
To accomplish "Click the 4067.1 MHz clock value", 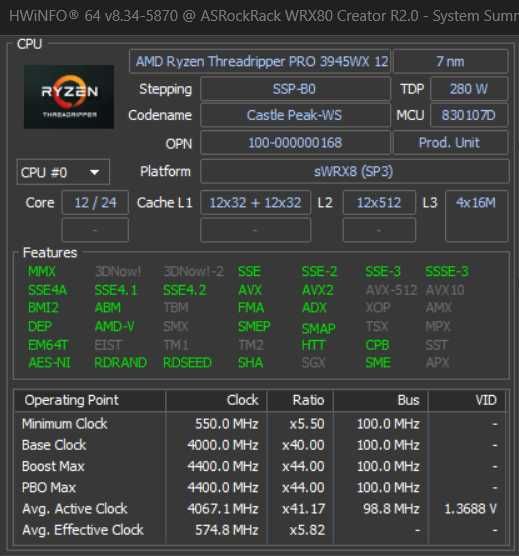I will pyautogui.click(x=223, y=509).
